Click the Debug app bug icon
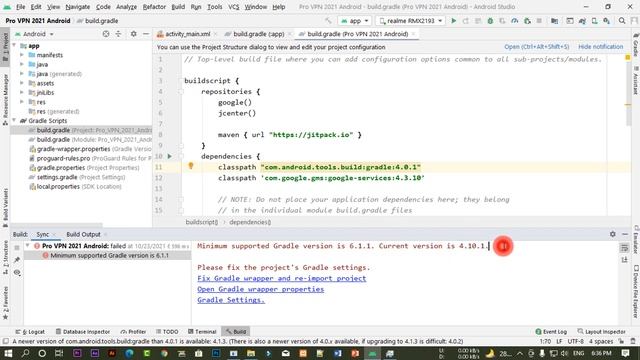 point(490,21)
